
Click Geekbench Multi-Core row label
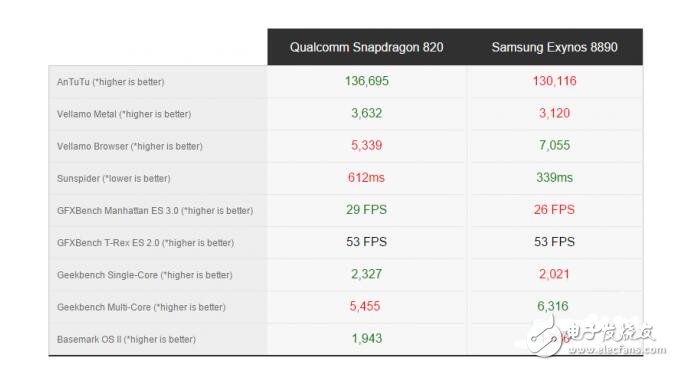coord(141,307)
